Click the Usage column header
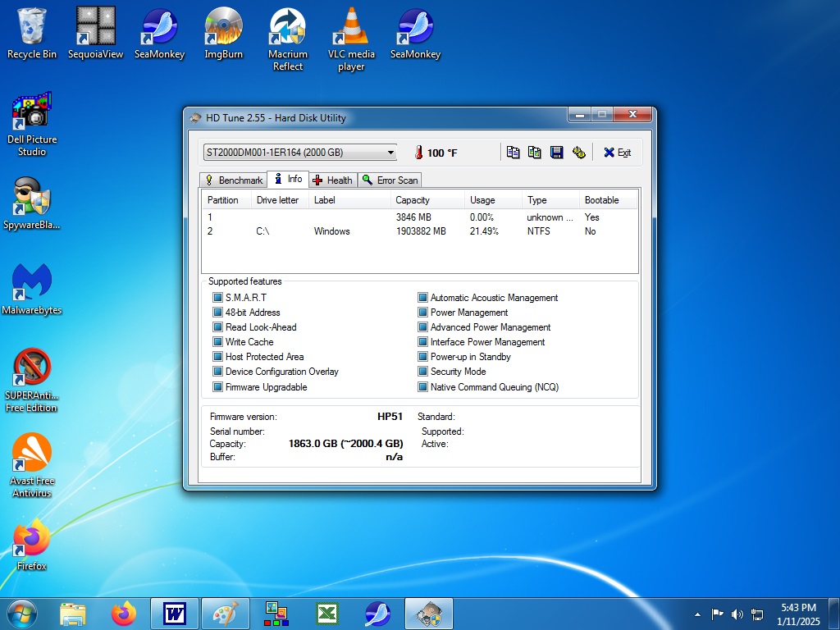The height and width of the screenshot is (630, 840). 493,200
